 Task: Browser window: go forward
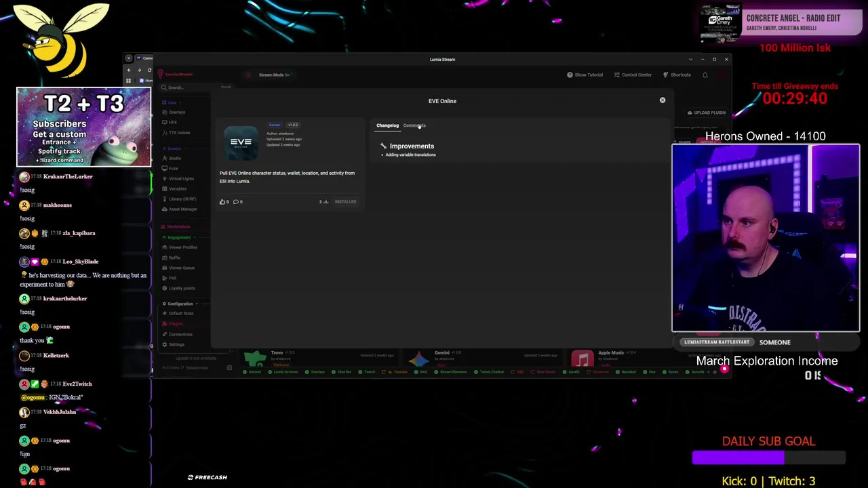tap(139, 70)
